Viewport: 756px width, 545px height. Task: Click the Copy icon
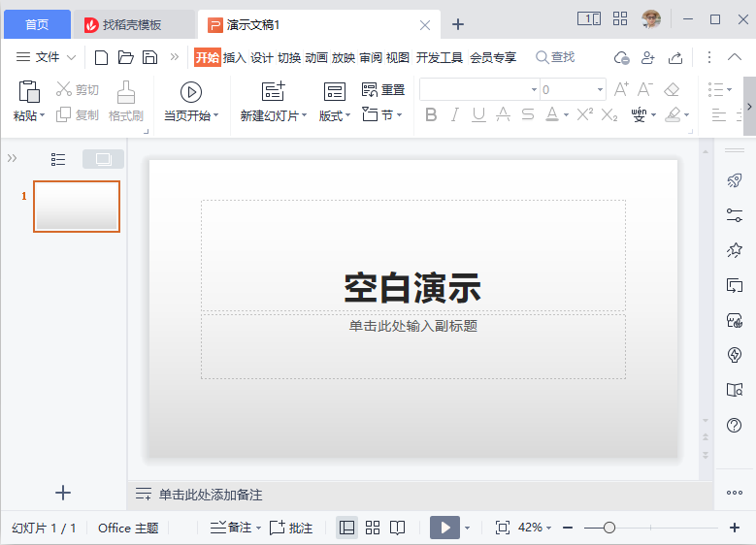click(64, 114)
